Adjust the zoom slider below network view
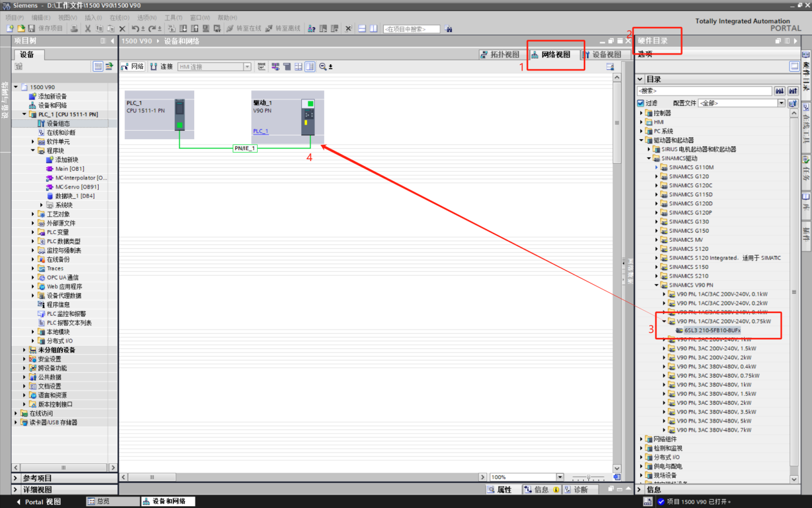Screen dimensions: 812x508 (x=588, y=477)
